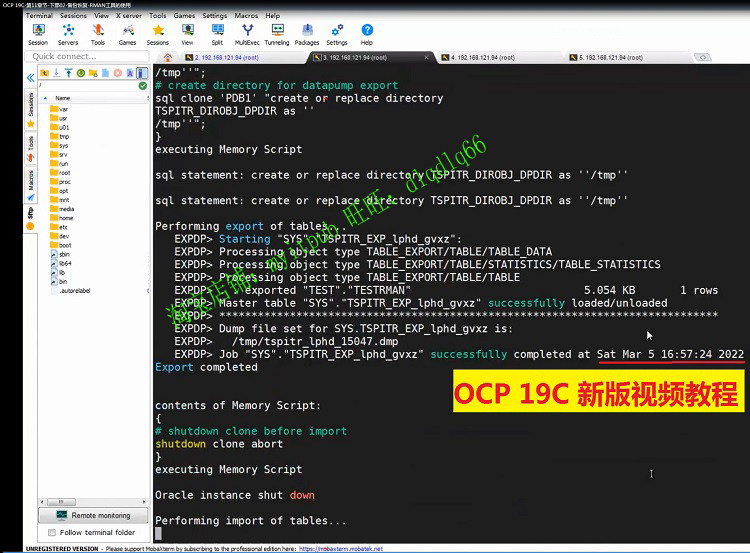This screenshot has width=750, height=553.
Task: Open the Games toolbar icon
Action: point(128,31)
